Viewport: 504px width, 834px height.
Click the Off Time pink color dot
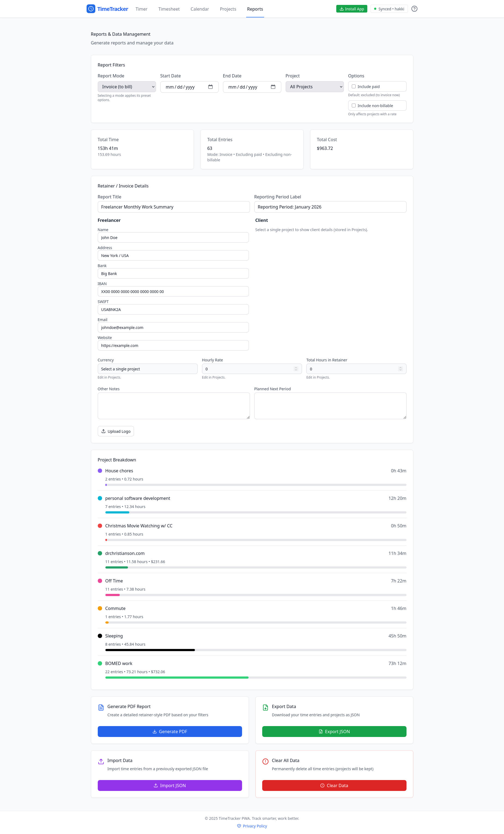tap(100, 581)
